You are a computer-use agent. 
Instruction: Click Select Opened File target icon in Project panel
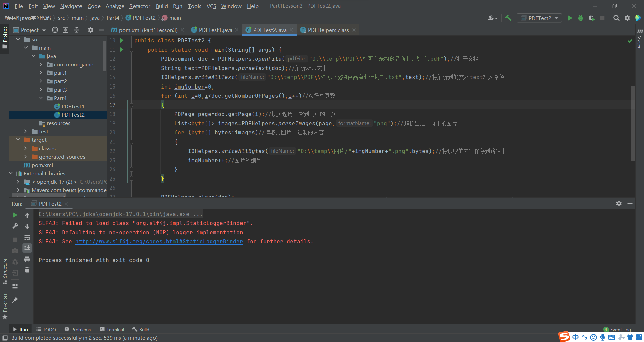[55, 30]
